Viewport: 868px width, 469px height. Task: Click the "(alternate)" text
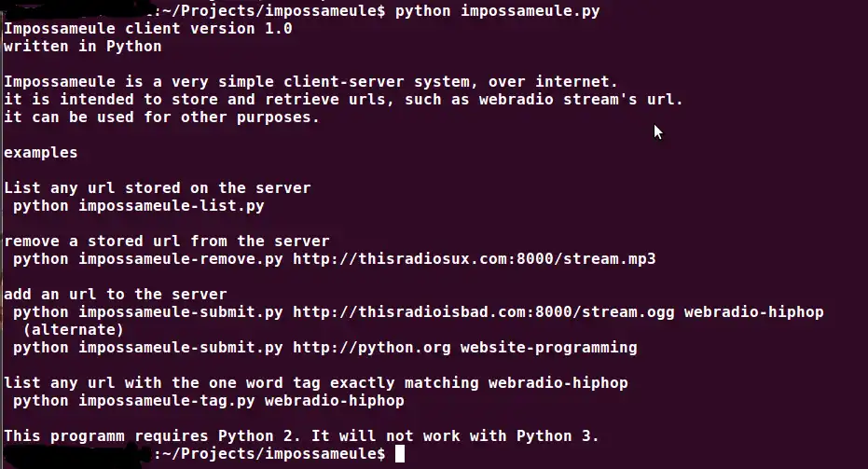tap(74, 329)
